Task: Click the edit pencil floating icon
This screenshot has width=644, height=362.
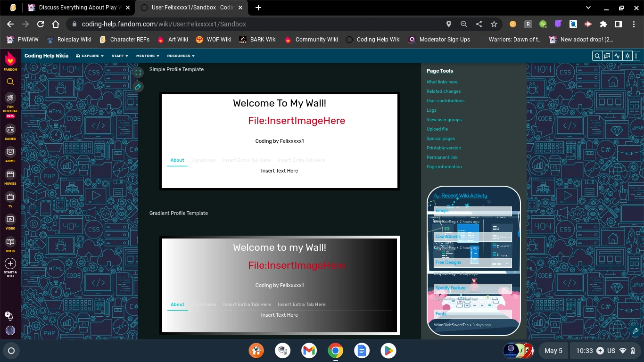Action: [x=138, y=87]
